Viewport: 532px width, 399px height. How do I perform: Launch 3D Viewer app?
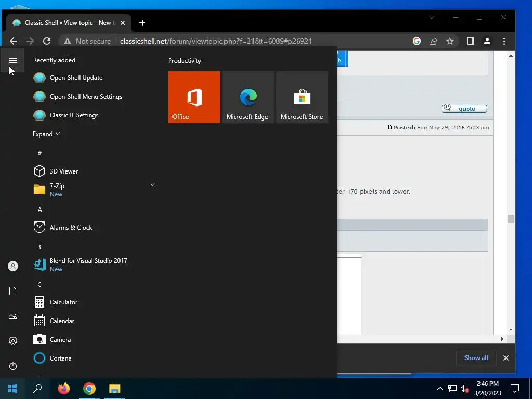point(56,171)
